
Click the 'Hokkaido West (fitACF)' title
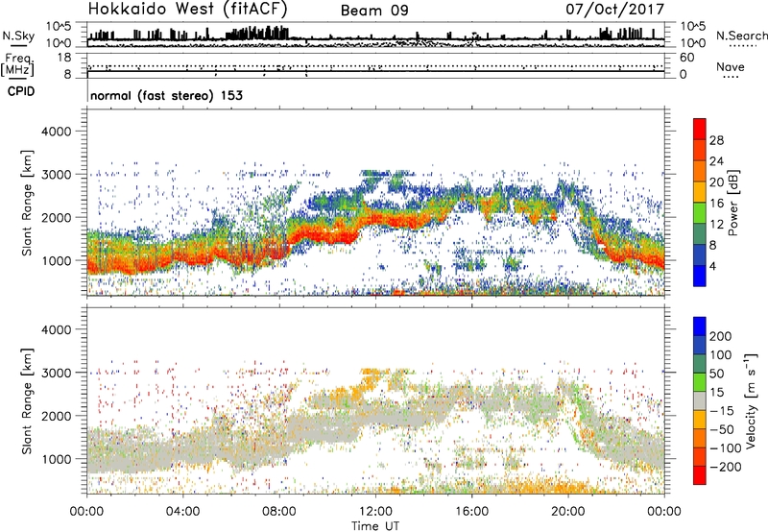coord(187,9)
